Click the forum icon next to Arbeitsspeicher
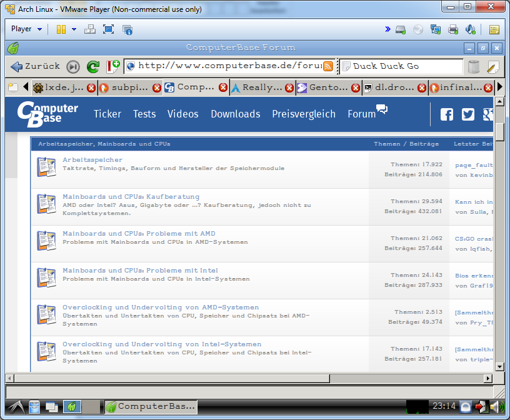The height and width of the screenshot is (420, 510). [46, 167]
